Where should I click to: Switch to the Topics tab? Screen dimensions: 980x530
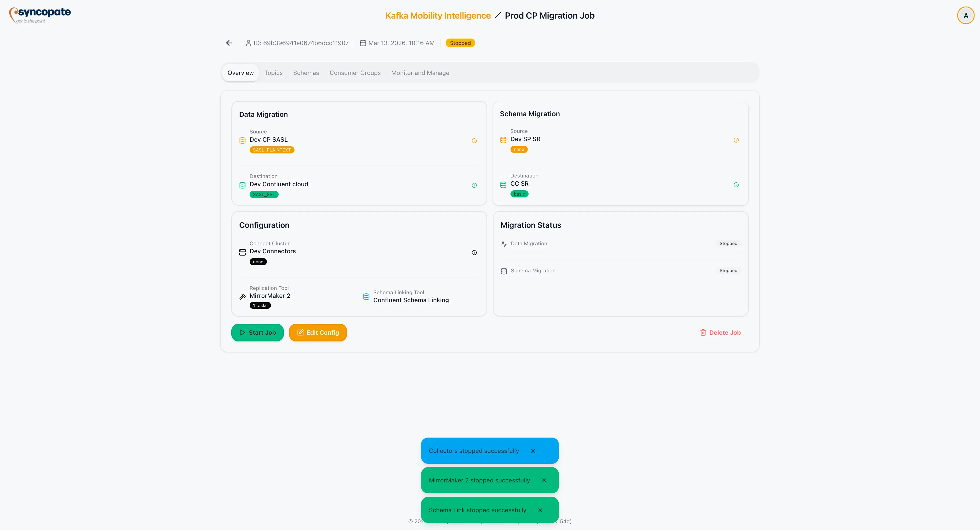(x=273, y=73)
